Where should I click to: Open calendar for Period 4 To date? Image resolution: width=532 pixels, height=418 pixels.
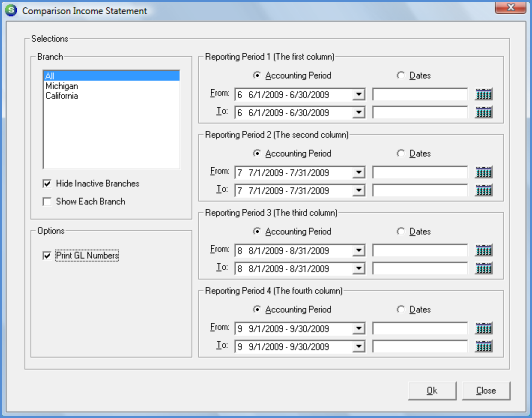(484, 346)
